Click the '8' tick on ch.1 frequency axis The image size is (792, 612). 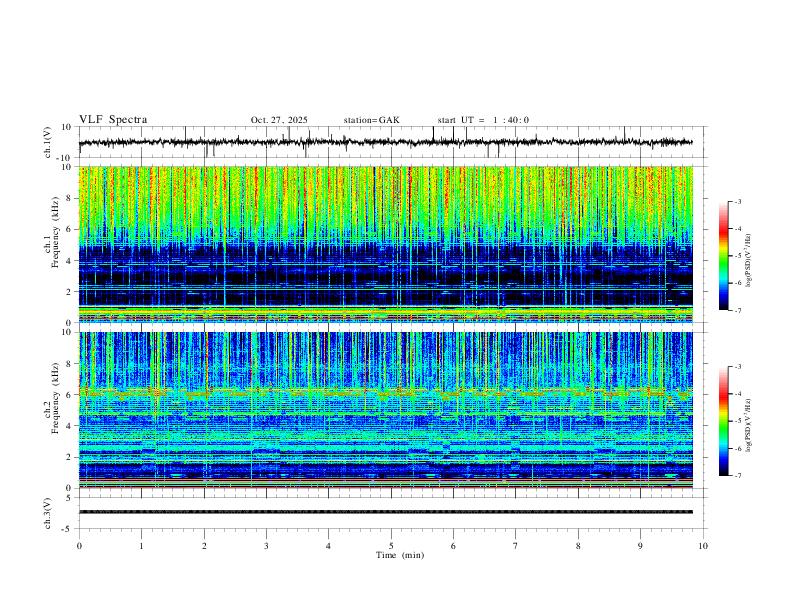69,198
